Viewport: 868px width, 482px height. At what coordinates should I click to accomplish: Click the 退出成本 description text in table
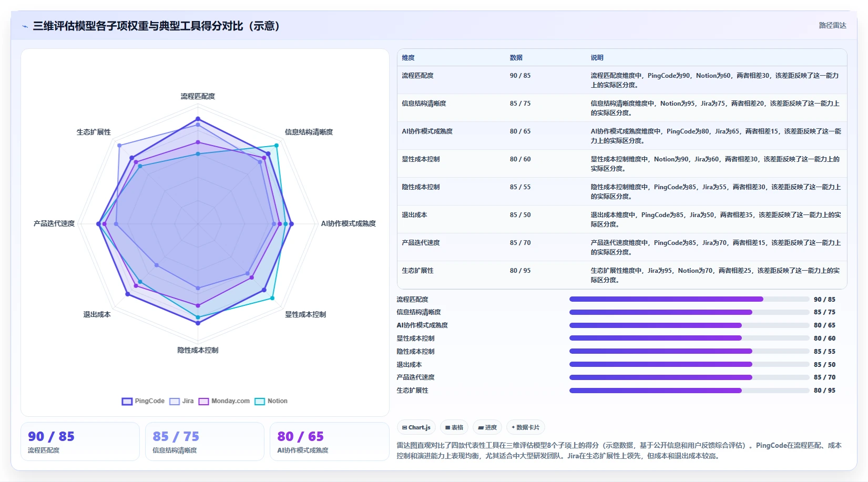[x=716, y=220]
